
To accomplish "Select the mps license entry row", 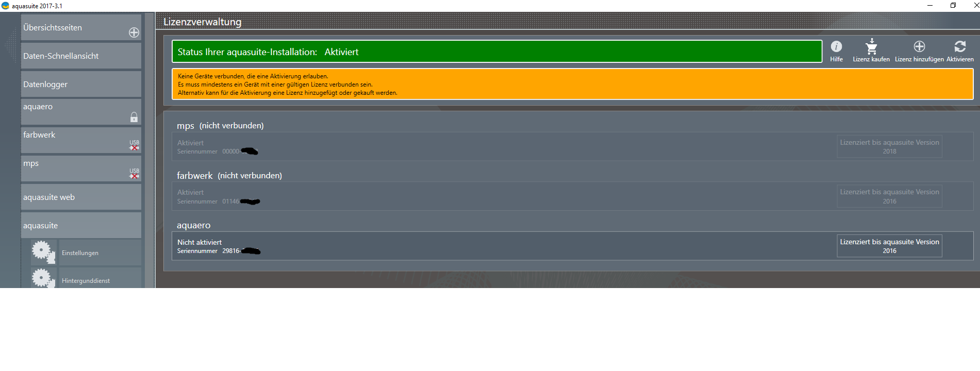I will pyautogui.click(x=572, y=147).
